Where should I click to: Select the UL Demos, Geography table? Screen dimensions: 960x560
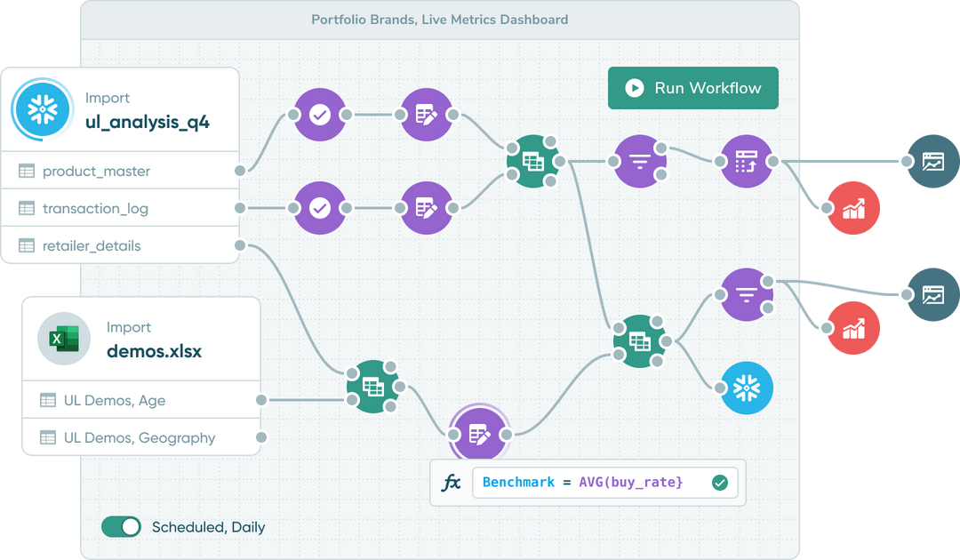point(133,437)
